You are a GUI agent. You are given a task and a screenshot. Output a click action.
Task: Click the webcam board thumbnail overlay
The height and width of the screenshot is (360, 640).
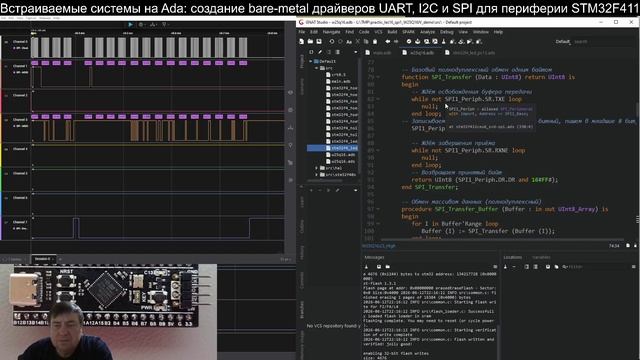pos(108,312)
